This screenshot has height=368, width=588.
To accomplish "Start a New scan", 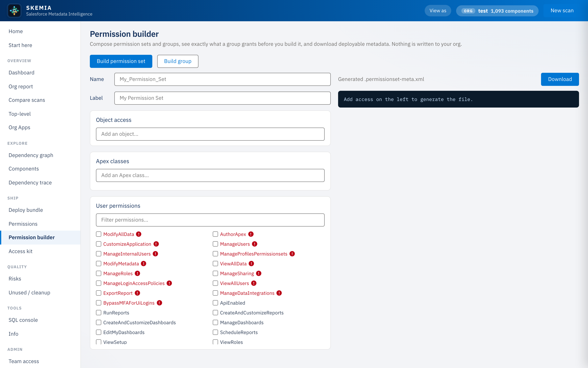I will click(x=562, y=11).
